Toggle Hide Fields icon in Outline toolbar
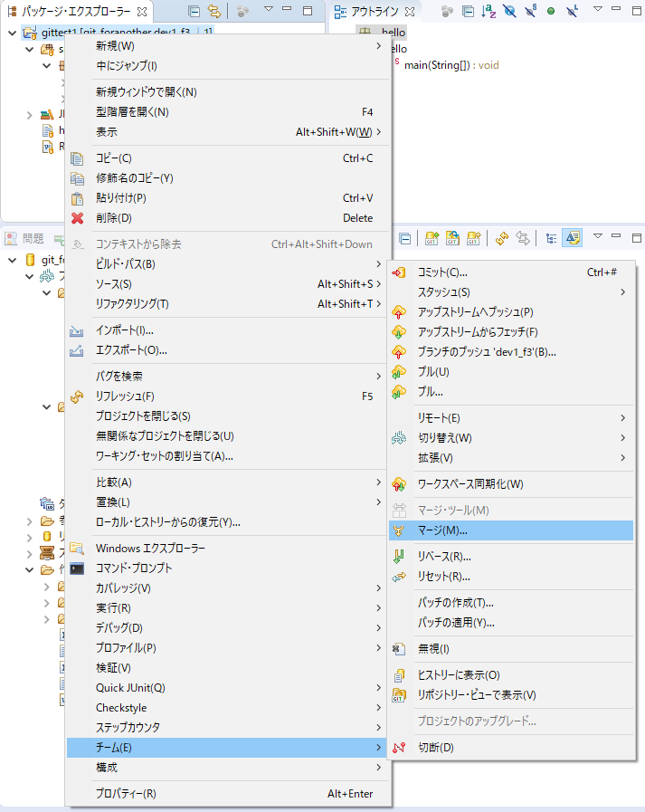 (x=509, y=11)
